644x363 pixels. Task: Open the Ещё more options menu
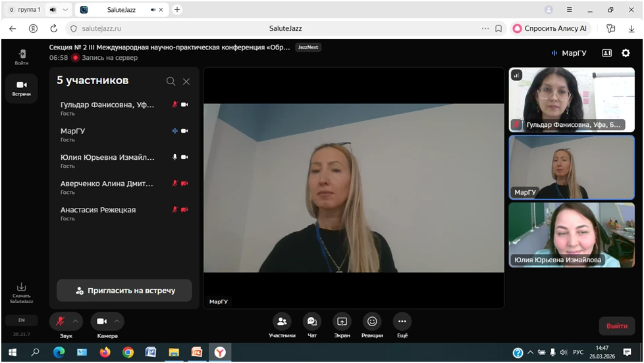coord(402,322)
